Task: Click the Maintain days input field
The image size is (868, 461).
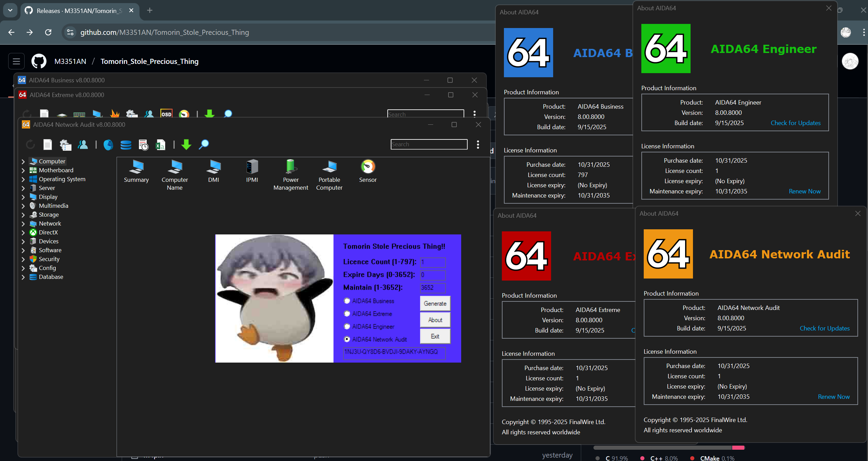Action: point(433,287)
